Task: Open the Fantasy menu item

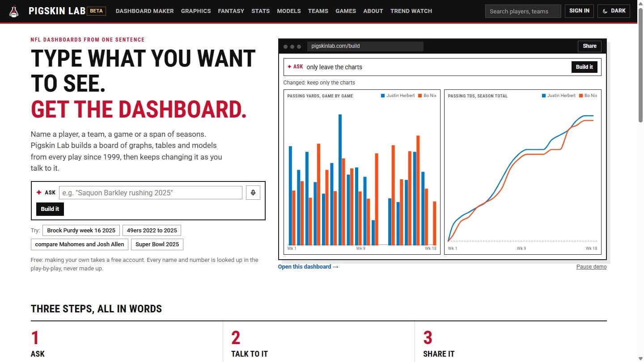Action: point(231,11)
